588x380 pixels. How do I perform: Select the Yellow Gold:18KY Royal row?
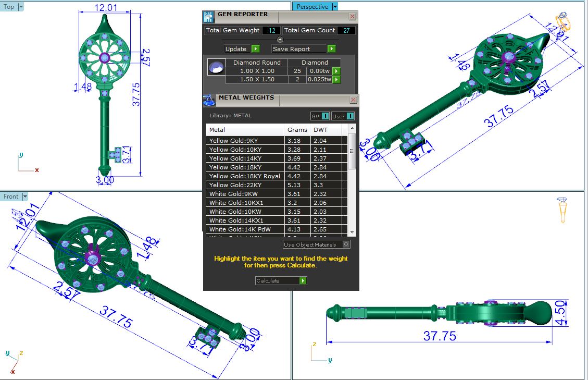click(x=277, y=176)
